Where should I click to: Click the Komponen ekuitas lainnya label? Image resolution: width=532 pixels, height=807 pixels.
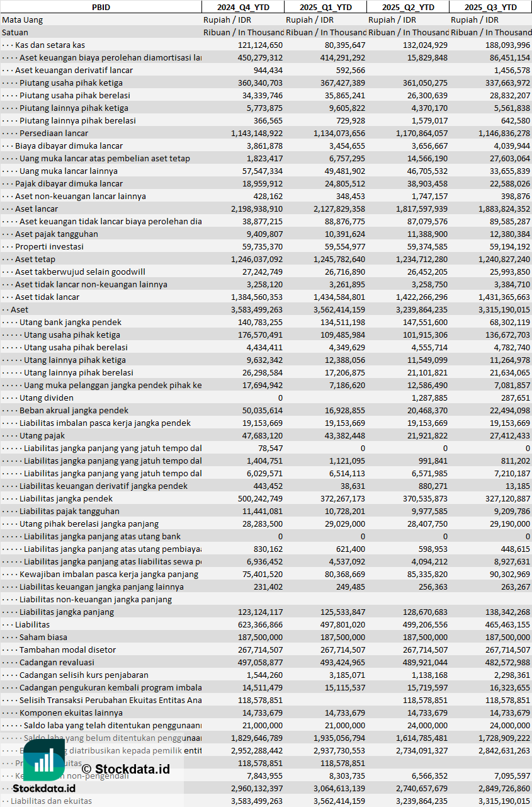(71, 713)
